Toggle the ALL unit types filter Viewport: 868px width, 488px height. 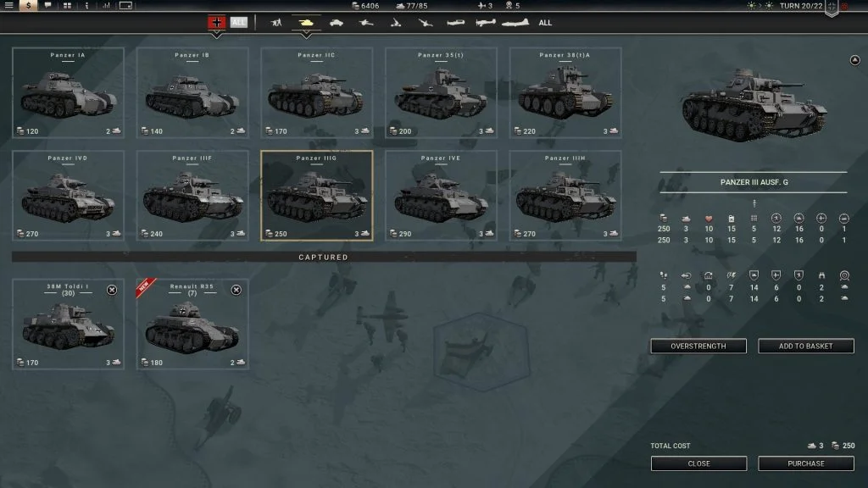543,23
